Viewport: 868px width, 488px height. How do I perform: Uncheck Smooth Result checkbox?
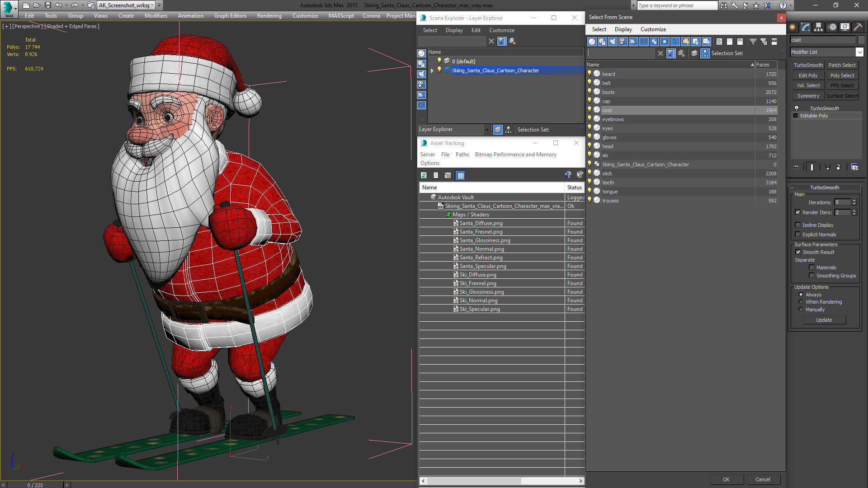(798, 252)
